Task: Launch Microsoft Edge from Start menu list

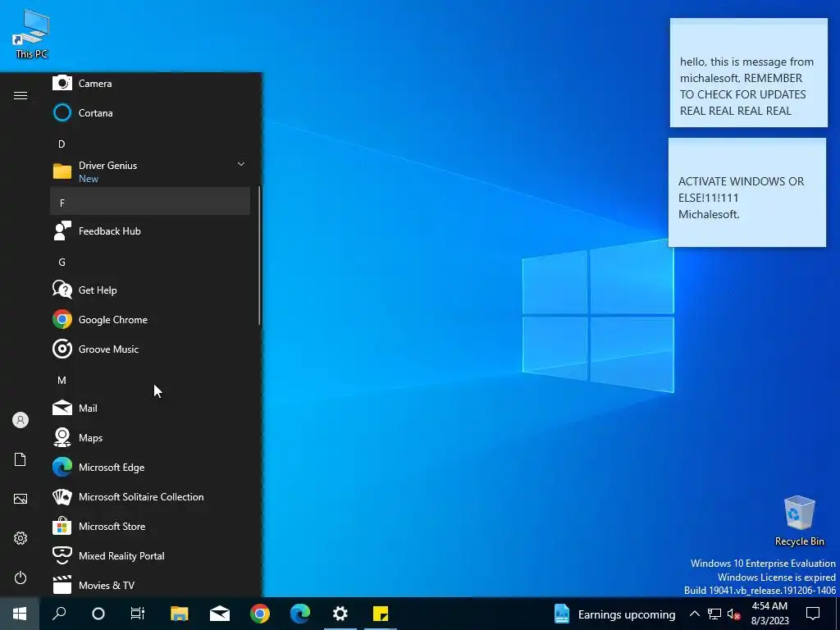Action: [150, 467]
